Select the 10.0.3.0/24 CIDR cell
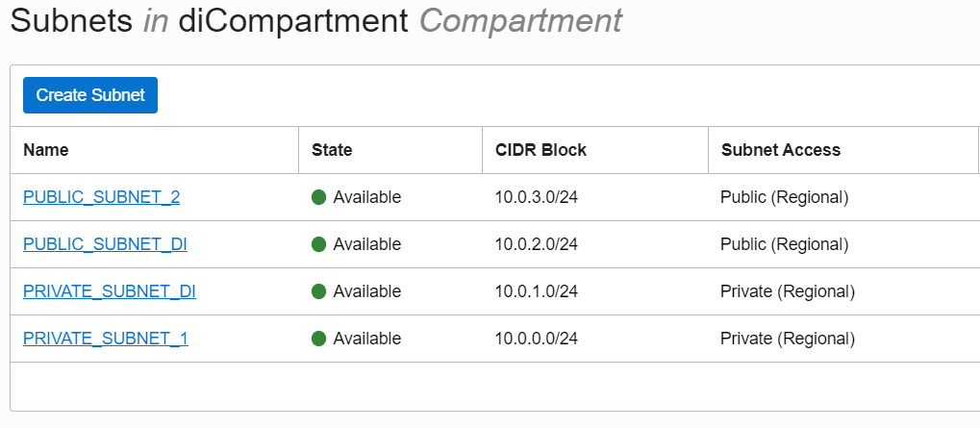Image resolution: width=980 pixels, height=428 pixels. [536, 197]
